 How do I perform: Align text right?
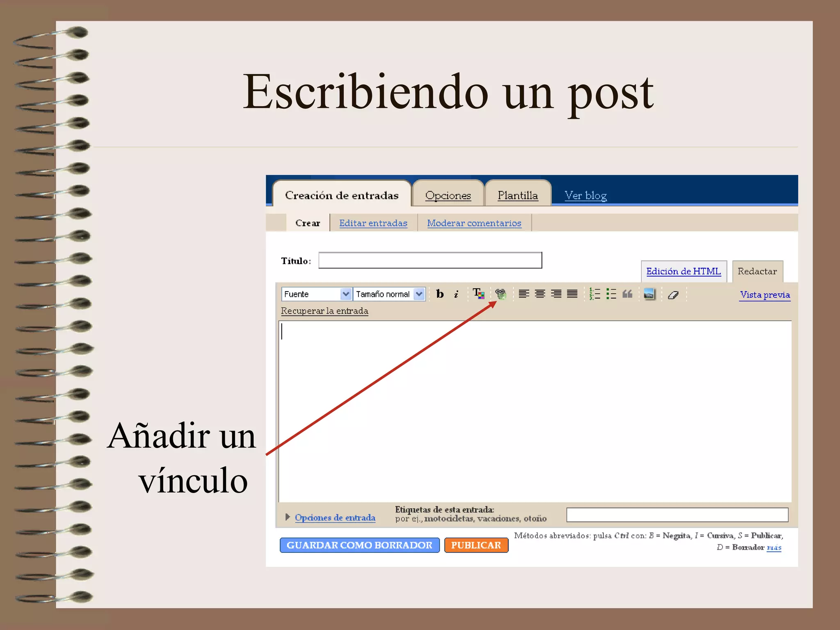pyautogui.click(x=556, y=294)
